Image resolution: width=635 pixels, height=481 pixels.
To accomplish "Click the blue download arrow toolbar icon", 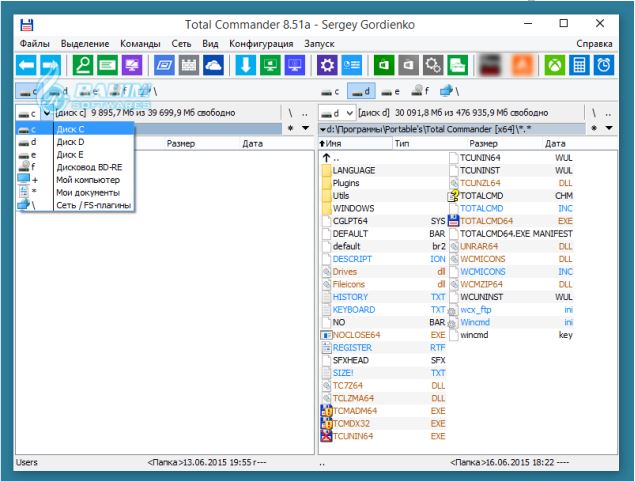I will pos(245,65).
